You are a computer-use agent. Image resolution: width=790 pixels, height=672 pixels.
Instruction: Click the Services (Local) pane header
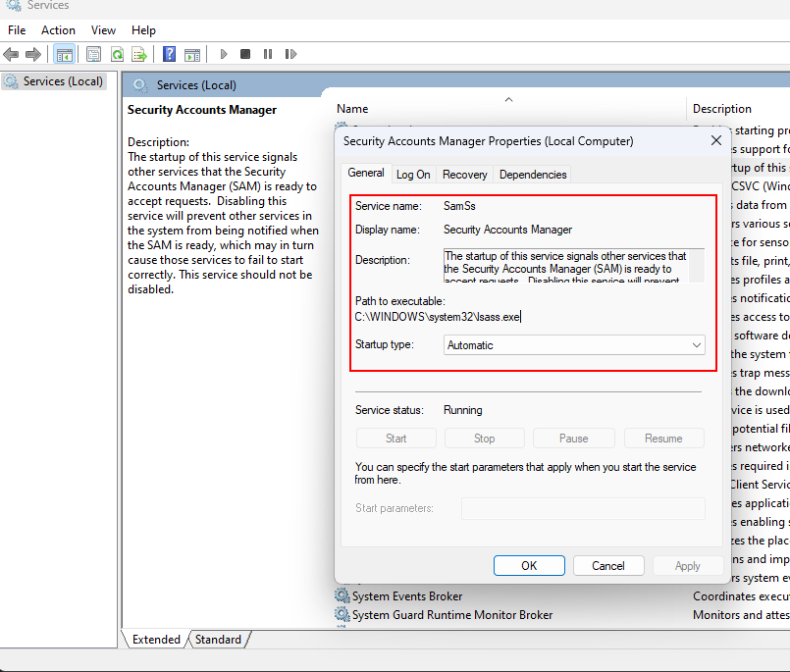pos(196,85)
